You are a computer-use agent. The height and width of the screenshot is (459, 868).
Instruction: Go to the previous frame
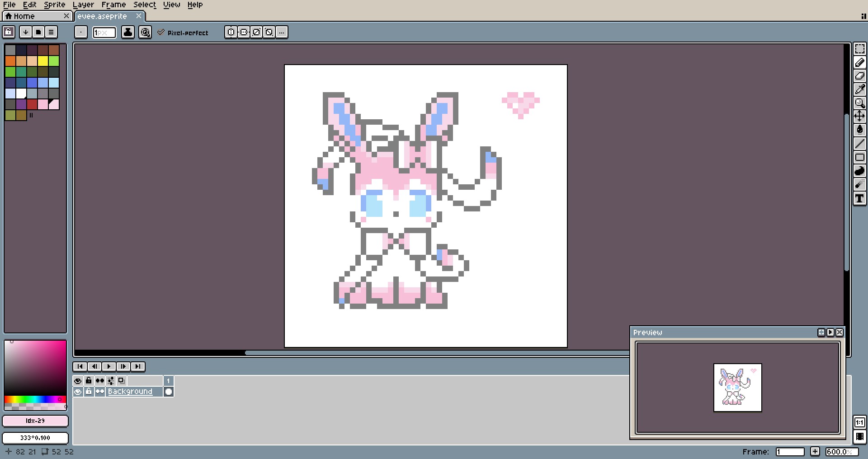point(94,366)
